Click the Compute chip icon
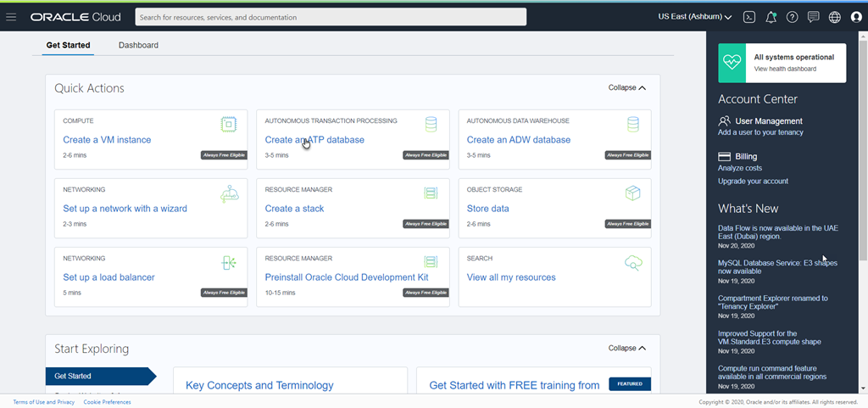The height and width of the screenshot is (408, 868). (229, 125)
